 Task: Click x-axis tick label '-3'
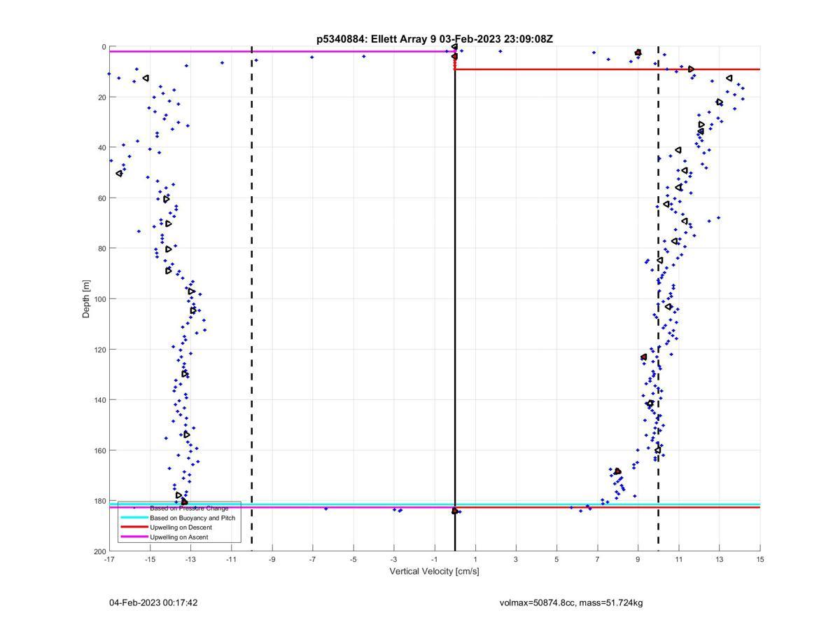(394, 559)
